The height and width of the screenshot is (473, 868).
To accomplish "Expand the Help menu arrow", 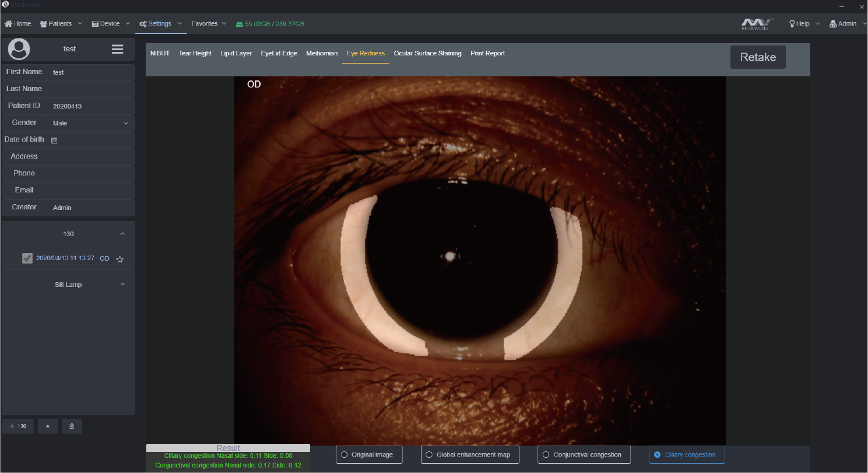I will point(817,24).
